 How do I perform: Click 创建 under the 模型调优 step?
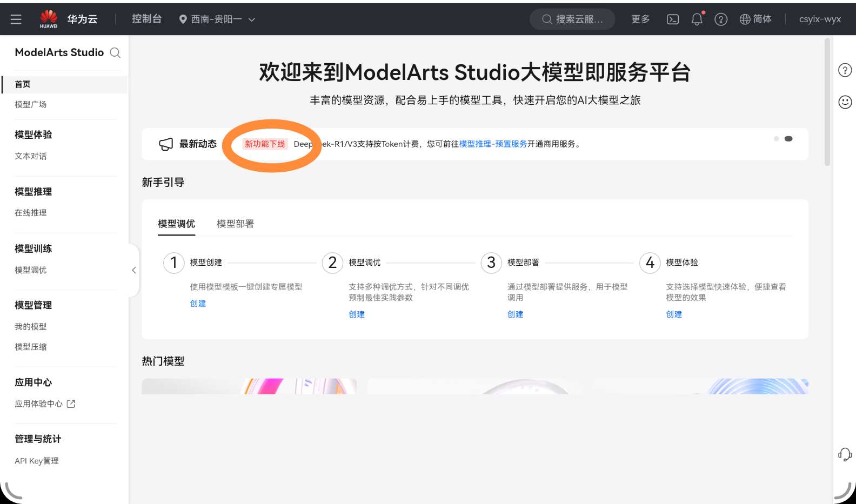click(357, 314)
